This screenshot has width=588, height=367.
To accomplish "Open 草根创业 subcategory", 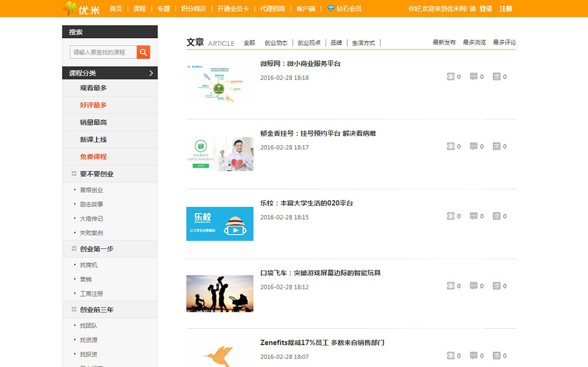I will [92, 190].
